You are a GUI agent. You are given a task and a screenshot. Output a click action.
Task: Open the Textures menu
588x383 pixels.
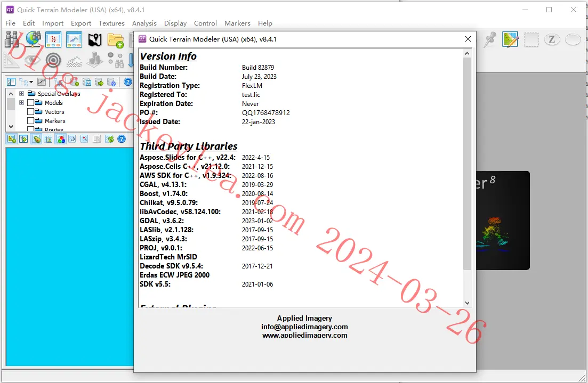click(111, 23)
